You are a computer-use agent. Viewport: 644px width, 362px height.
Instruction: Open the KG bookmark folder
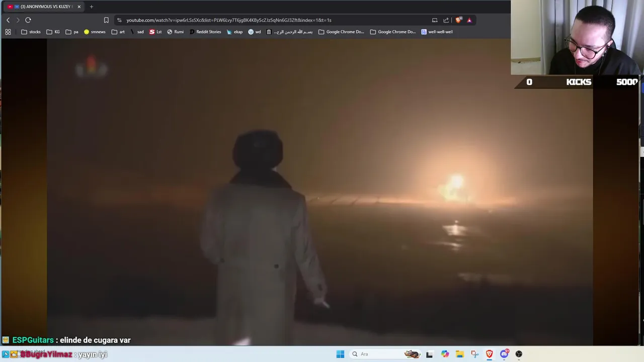pyautogui.click(x=53, y=32)
